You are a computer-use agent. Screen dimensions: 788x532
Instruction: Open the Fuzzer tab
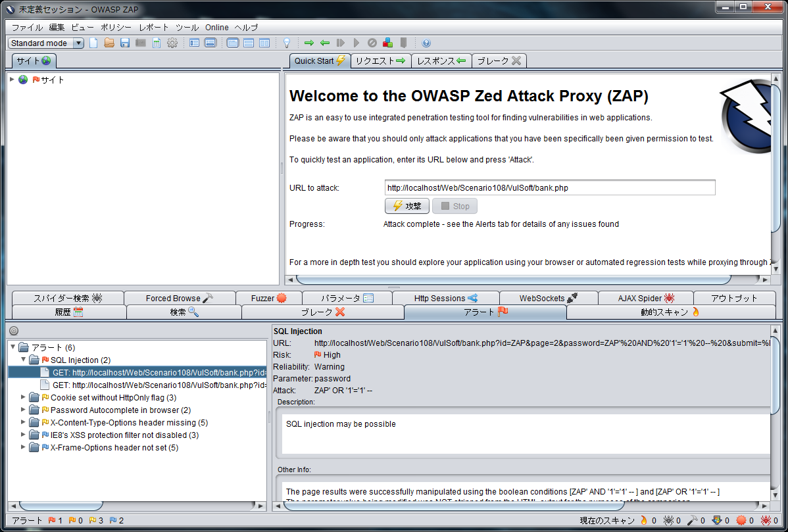(268, 298)
